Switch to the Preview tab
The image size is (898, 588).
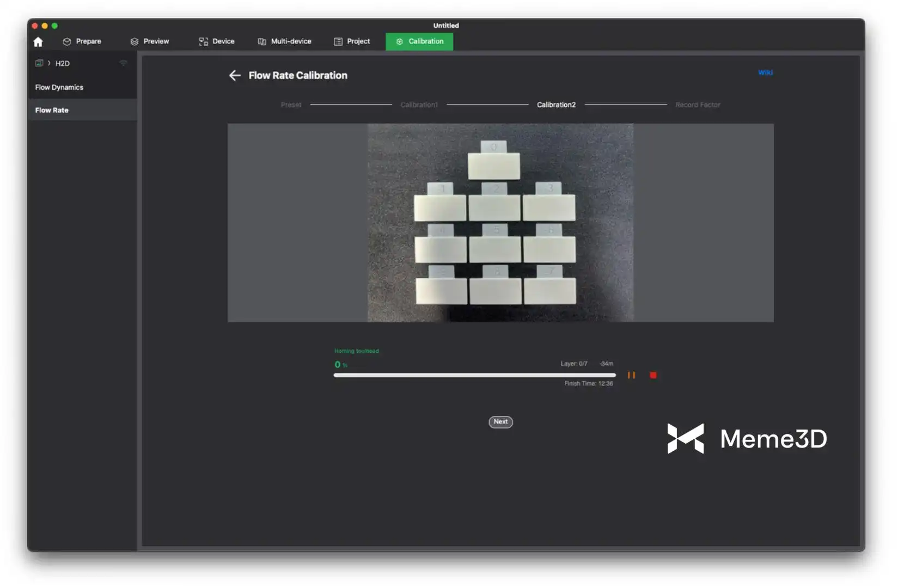point(150,41)
